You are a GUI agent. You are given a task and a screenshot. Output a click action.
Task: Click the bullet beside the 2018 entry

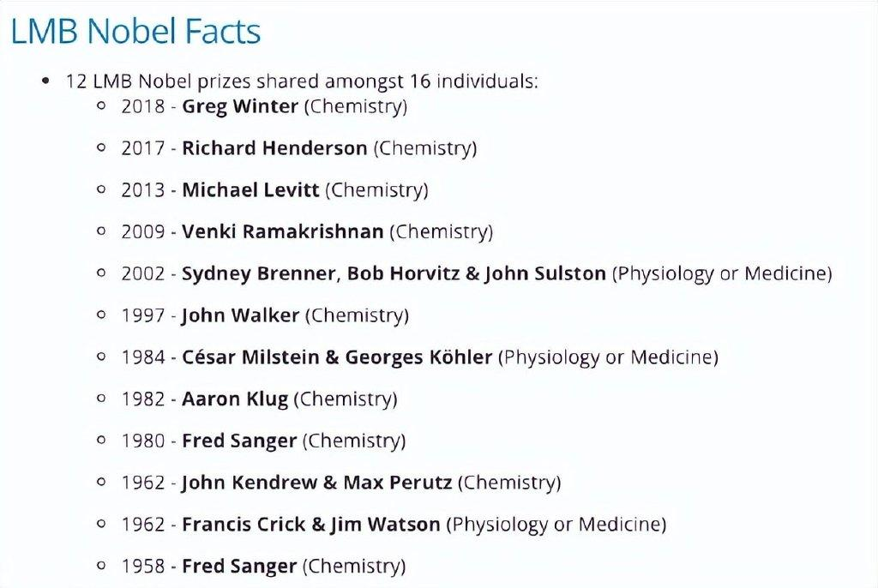coord(101,105)
